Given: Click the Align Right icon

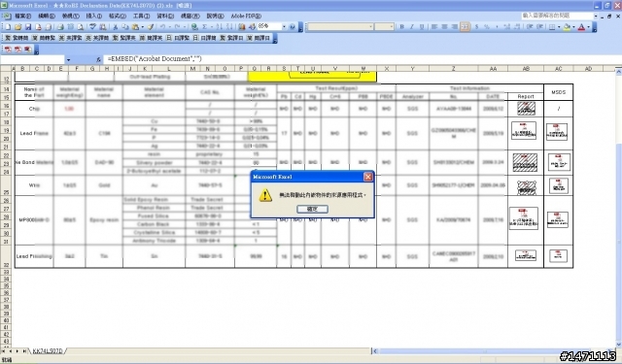Looking at the screenshot, I should click(x=455, y=27).
